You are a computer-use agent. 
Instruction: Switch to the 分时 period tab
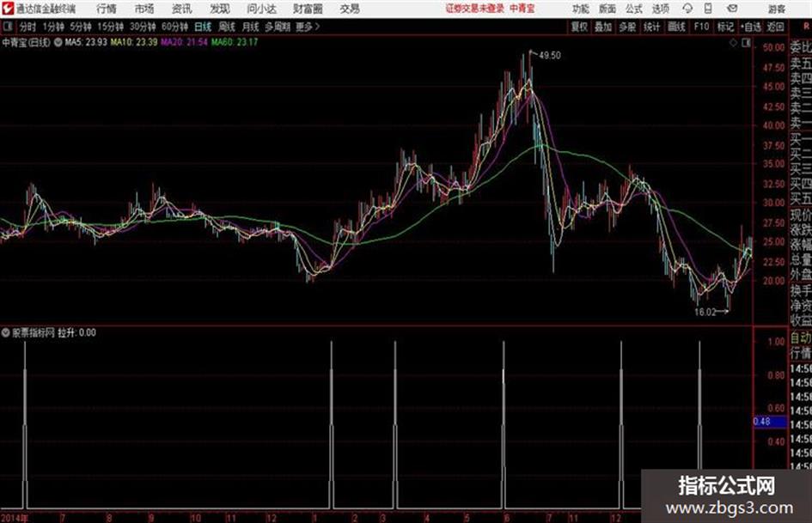[x=28, y=27]
